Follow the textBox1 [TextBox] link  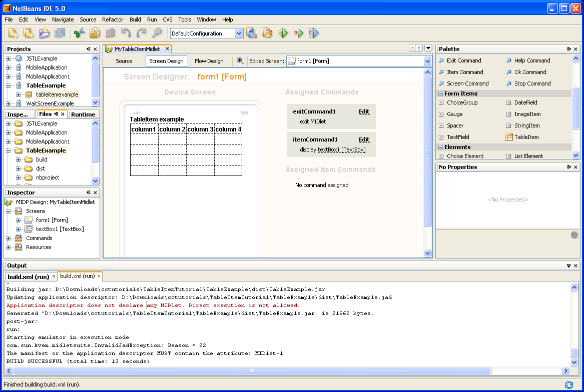(341, 149)
